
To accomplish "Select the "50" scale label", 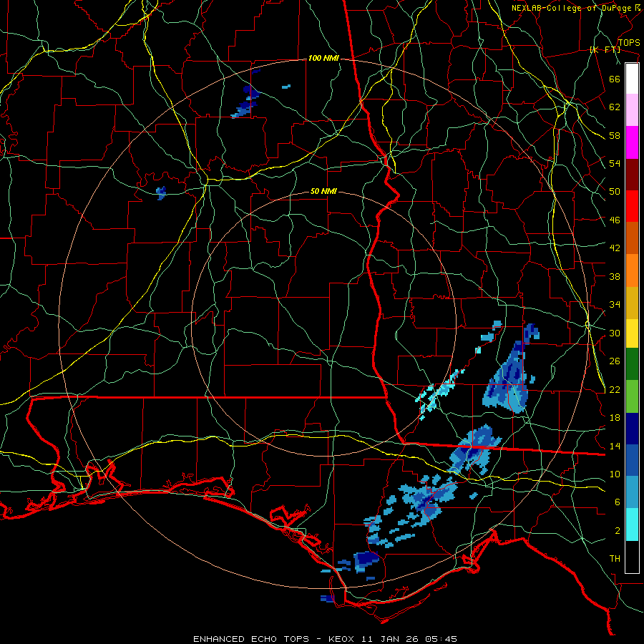I will [x=615, y=192].
